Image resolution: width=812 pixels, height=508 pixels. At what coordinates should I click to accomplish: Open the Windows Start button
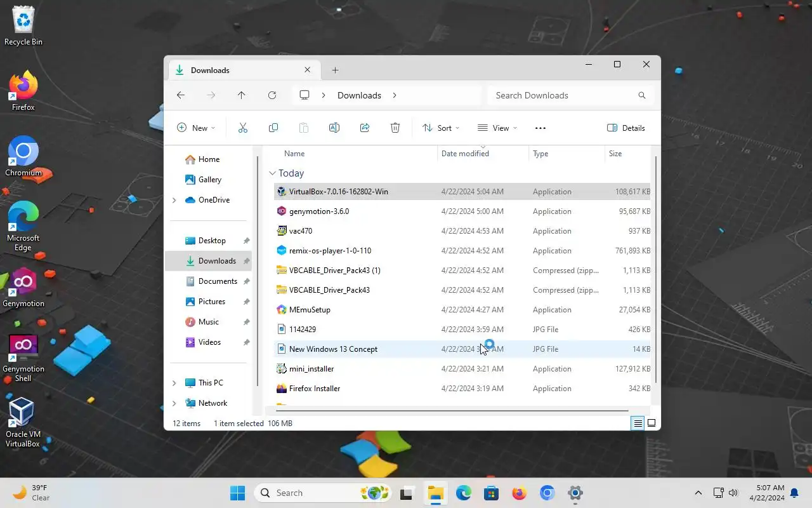click(238, 493)
